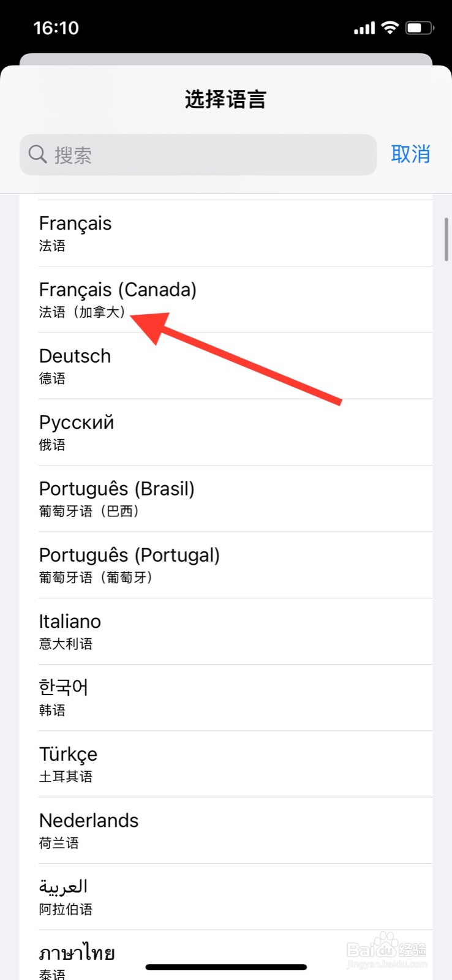Tap the cellular signal bars icon

(x=364, y=28)
